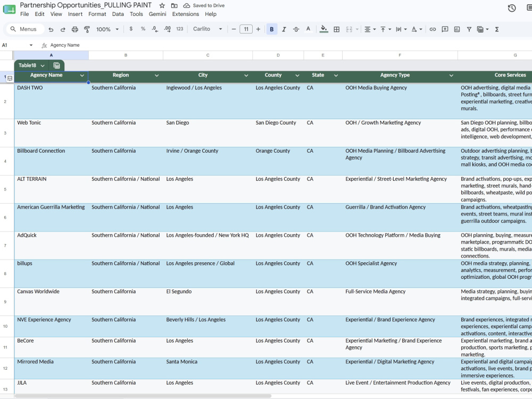The width and height of the screenshot is (532, 399).
Task: Open vertical align dropdown
Action: tap(385, 29)
